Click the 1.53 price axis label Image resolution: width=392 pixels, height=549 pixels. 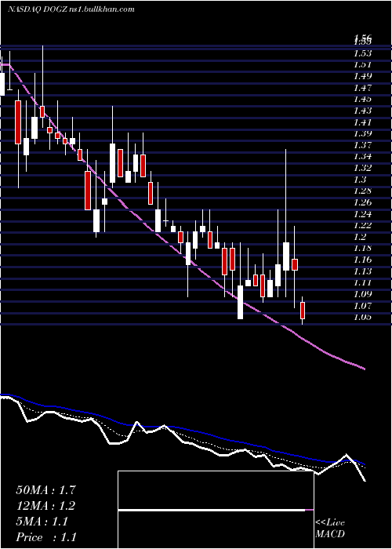[x=362, y=53]
